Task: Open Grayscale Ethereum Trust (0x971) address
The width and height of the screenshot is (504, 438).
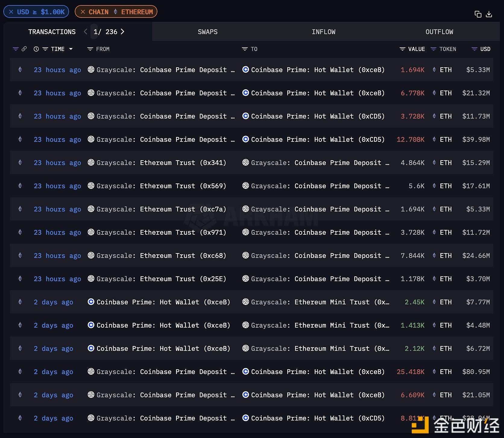Action: 183,232
